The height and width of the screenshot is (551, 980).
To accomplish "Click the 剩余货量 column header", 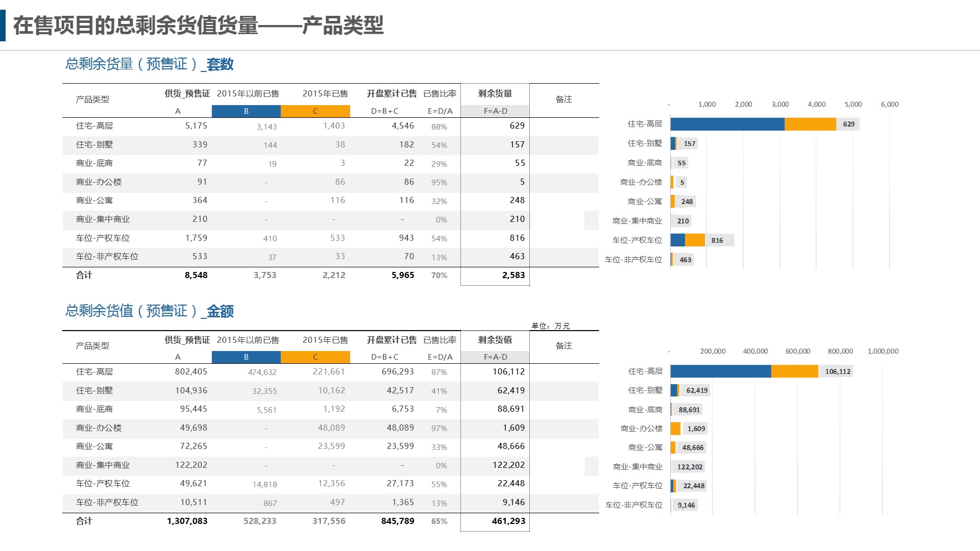I will (495, 93).
